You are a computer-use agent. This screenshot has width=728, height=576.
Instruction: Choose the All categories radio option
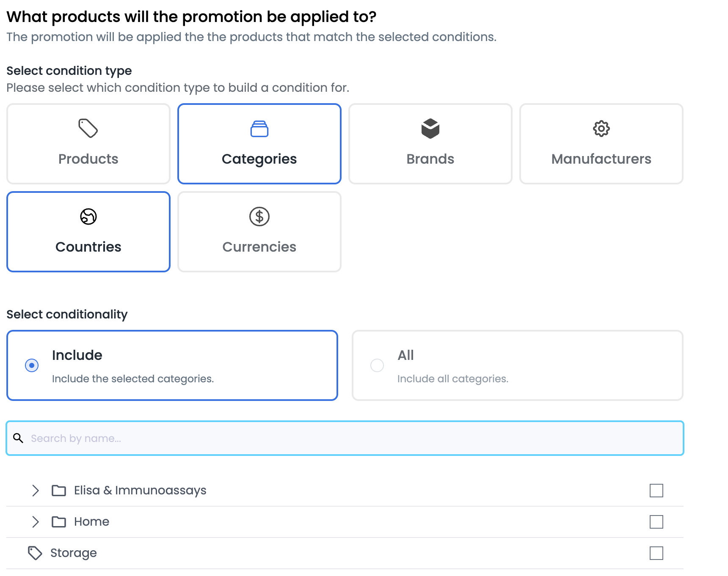(377, 365)
